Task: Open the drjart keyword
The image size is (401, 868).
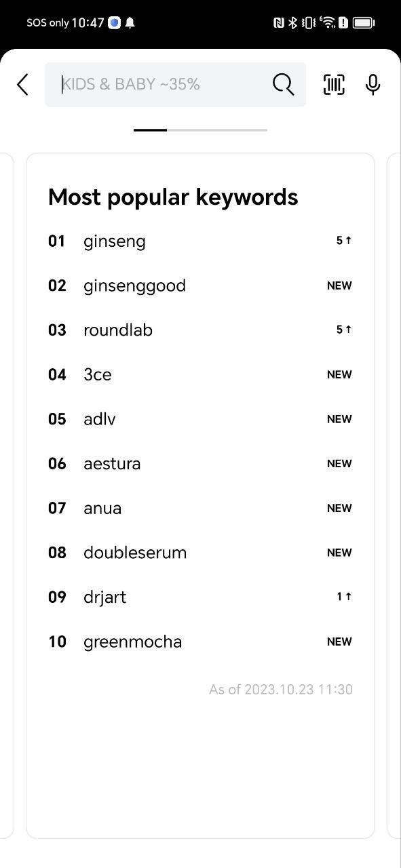Action: click(104, 597)
